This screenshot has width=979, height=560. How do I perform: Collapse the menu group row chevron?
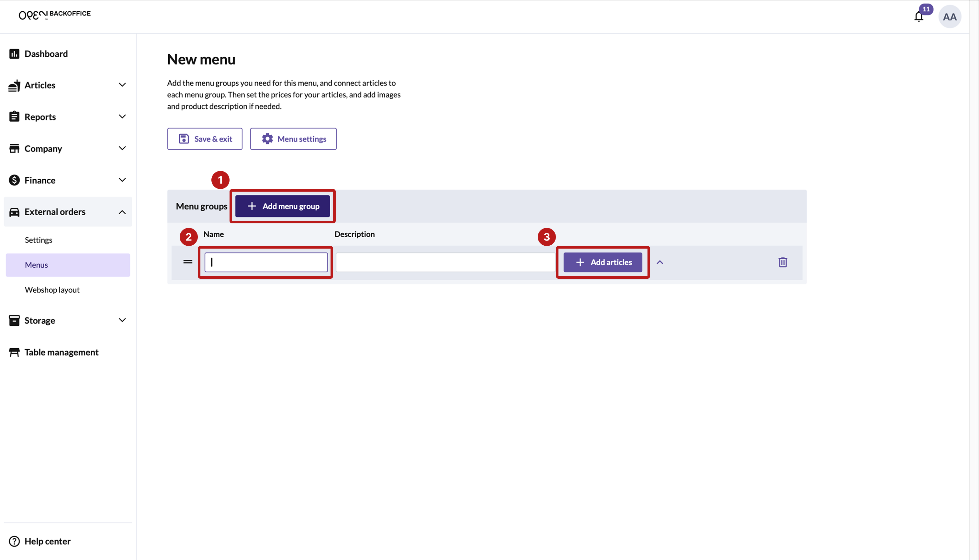tap(660, 262)
